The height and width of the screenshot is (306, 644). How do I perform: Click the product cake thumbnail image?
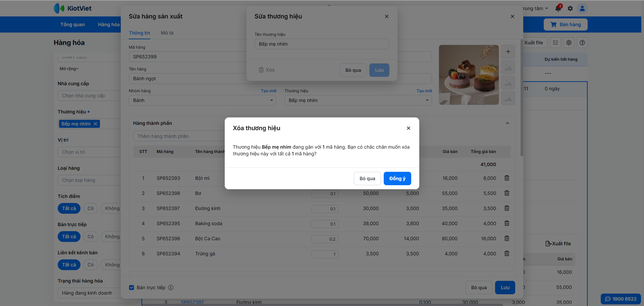tap(469, 75)
